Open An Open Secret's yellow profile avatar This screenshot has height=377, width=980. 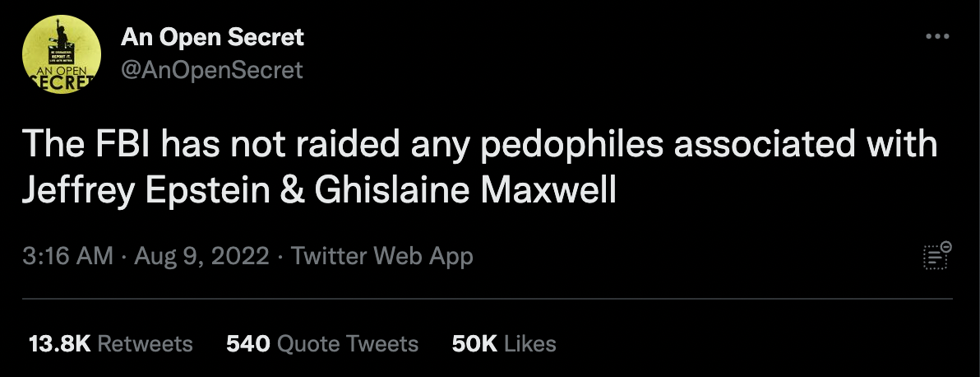point(61,54)
